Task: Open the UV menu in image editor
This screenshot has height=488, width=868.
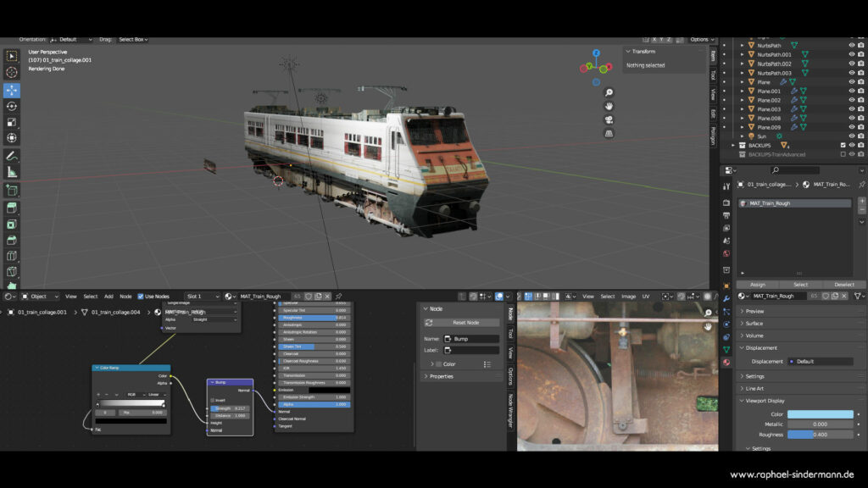Action: click(x=645, y=297)
